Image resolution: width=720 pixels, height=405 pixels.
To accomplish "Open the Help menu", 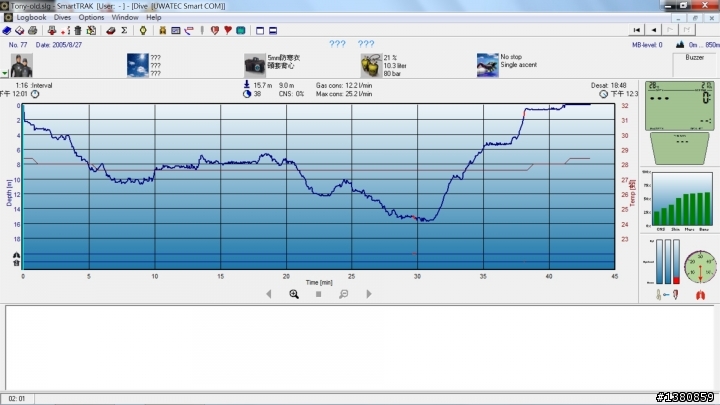I will (x=153, y=17).
